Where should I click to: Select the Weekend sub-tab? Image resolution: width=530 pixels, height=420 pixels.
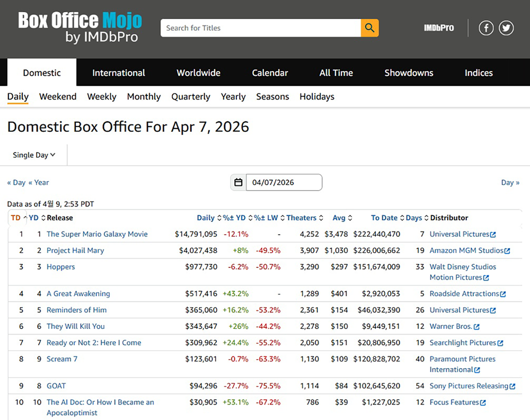coord(58,96)
